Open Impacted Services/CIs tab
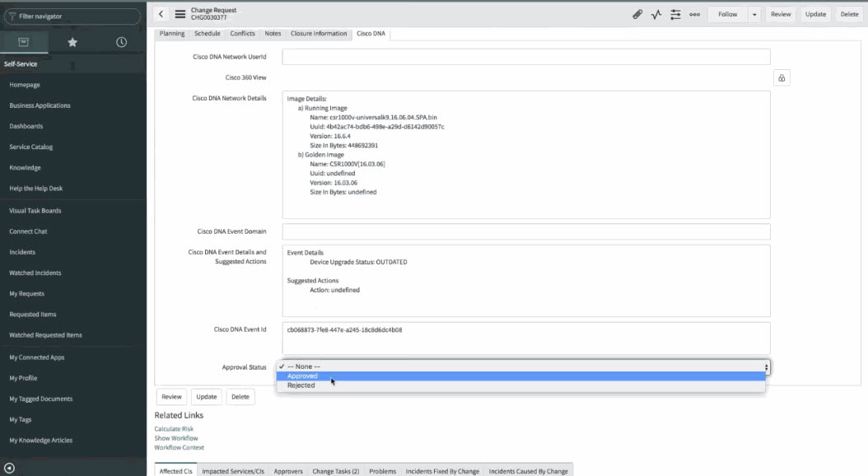The width and height of the screenshot is (868, 476). [x=233, y=471]
